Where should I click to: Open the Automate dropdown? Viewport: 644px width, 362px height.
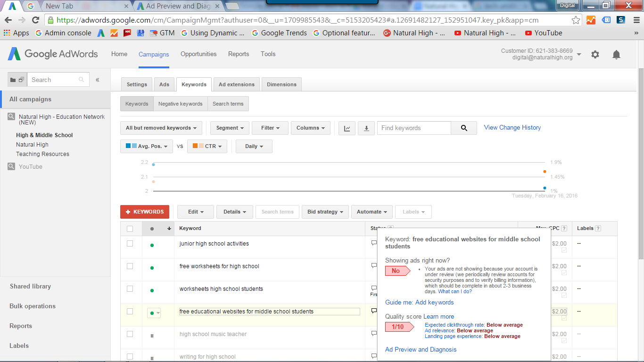[372, 212]
